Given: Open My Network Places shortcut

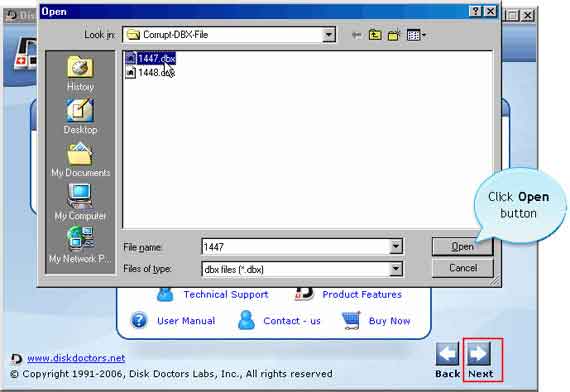Looking at the screenshot, I should [x=80, y=245].
